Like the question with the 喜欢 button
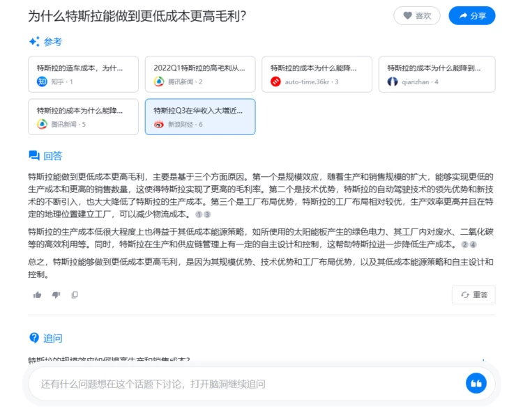 point(416,15)
